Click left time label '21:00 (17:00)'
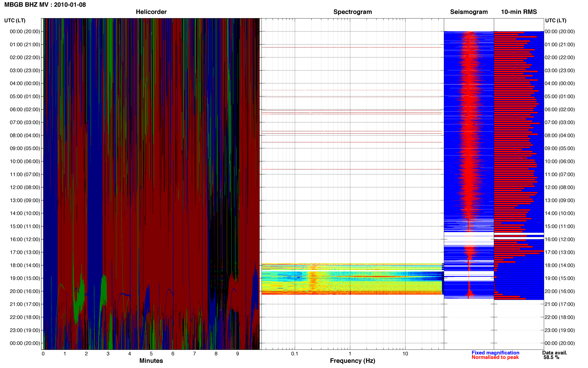This screenshot has height=368, width=588. coord(25,304)
